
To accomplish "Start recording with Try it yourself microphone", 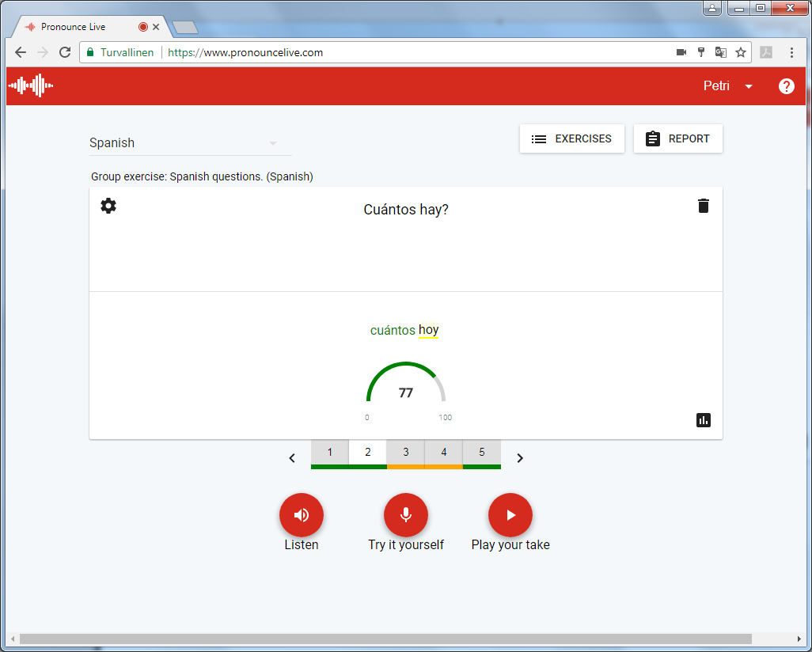I will (406, 515).
